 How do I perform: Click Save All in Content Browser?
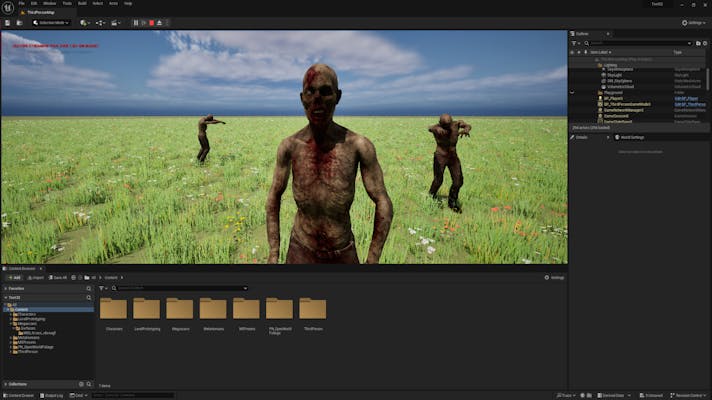(58, 277)
